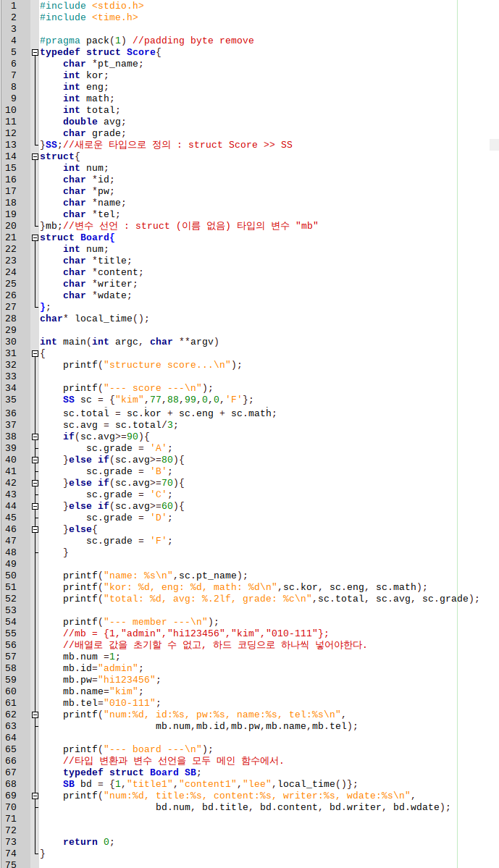
Task: Click the 'double avg;' declaration
Action: tap(94, 122)
